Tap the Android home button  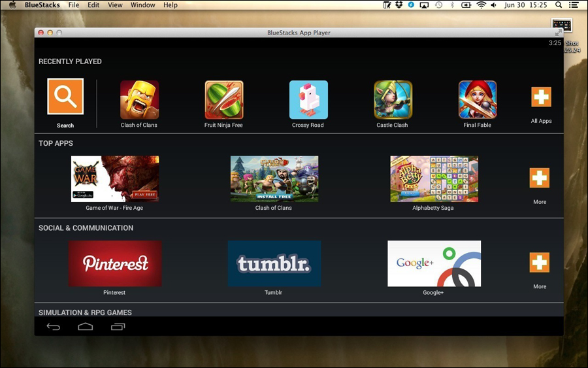(86, 326)
